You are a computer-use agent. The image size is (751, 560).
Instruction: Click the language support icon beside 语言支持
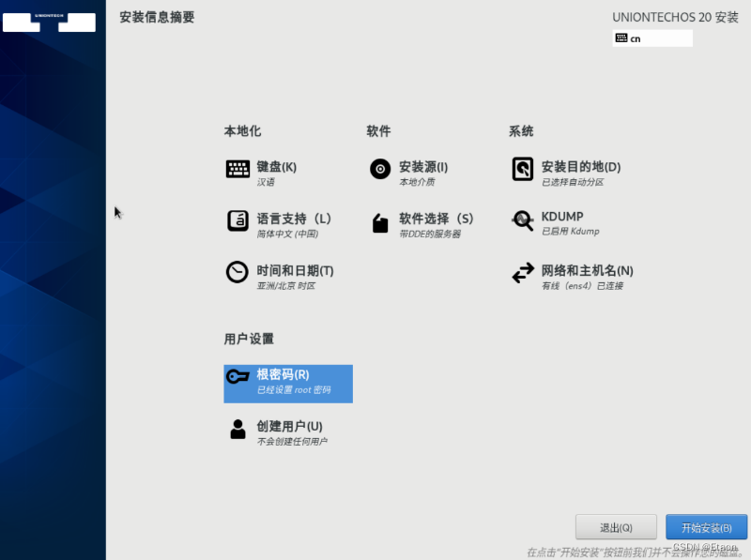(238, 220)
